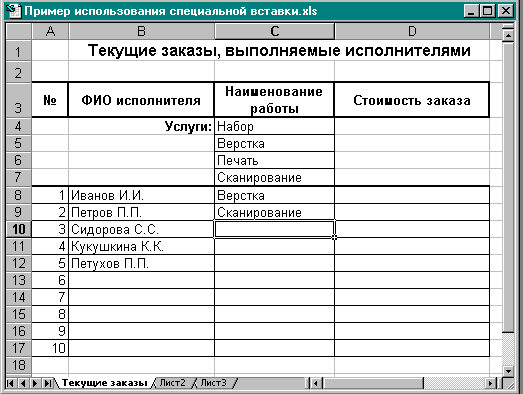The height and width of the screenshot is (394, 523).
Task: Select the Сидорова С.С. cell
Action: click(141, 229)
